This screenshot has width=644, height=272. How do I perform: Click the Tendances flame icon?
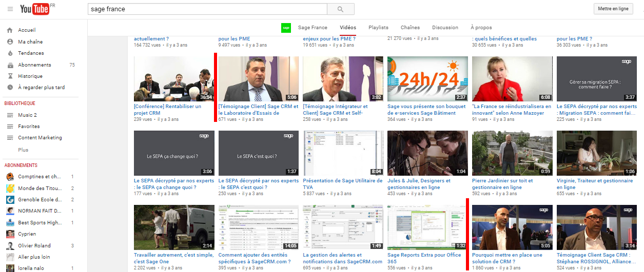click(10, 53)
